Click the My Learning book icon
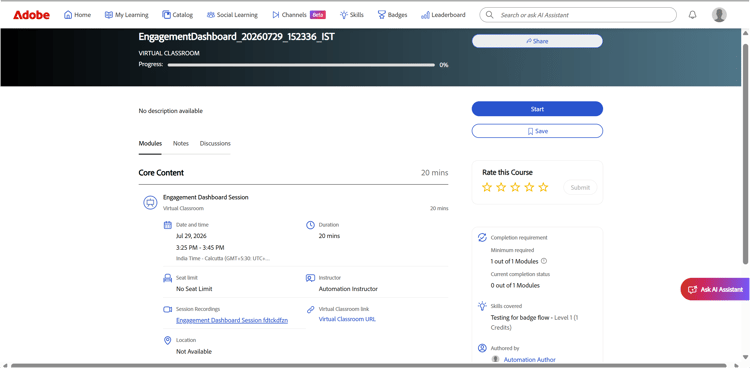Image resolution: width=750 pixels, height=368 pixels. [x=109, y=15]
